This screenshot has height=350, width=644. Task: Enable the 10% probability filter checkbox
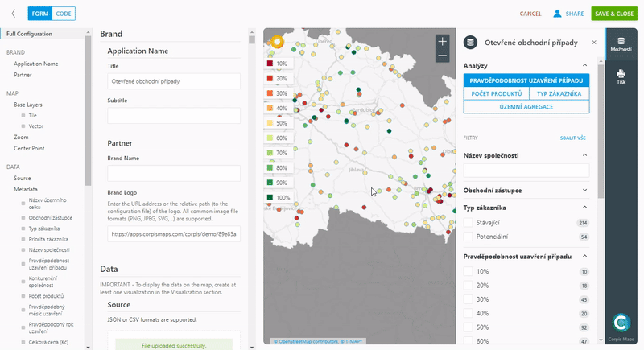point(468,271)
